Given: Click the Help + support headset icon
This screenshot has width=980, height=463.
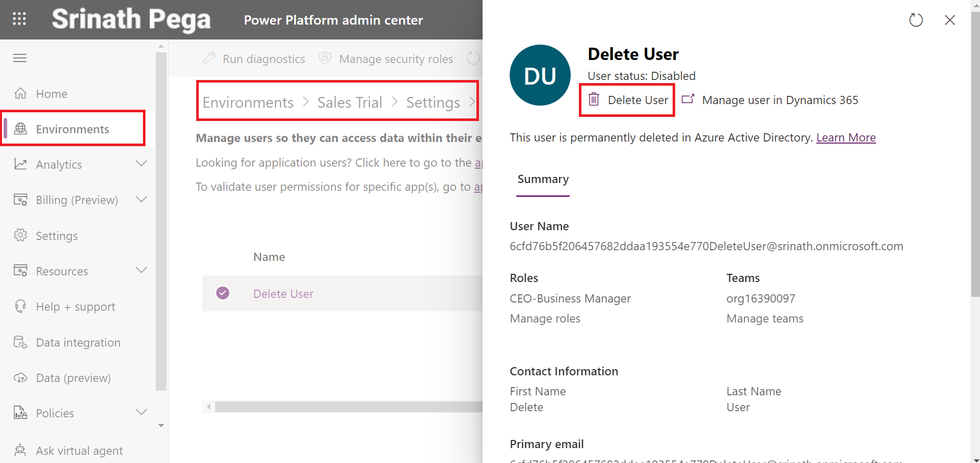Looking at the screenshot, I should pyautogui.click(x=20, y=306).
